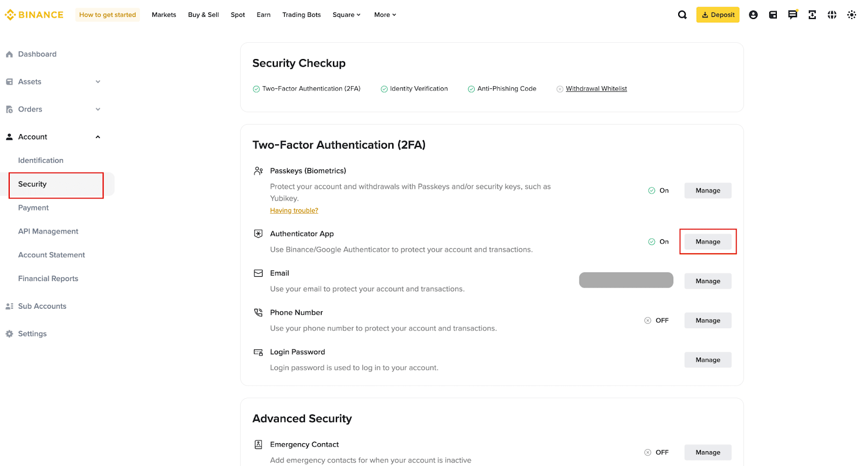Open the wallet icon in header

(x=773, y=15)
